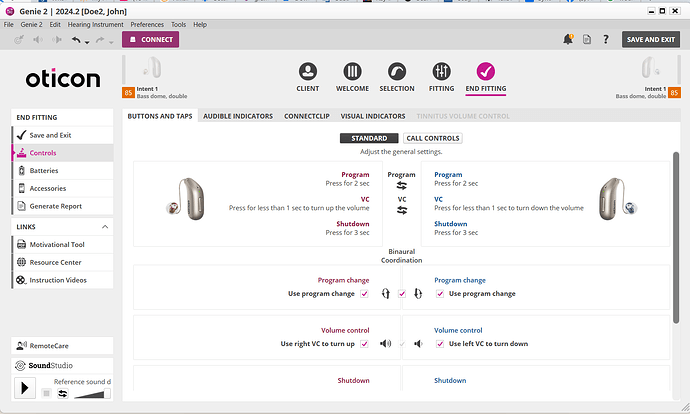Viewport: 690px width, 414px height.
Task: Click Save and Exit button in toolbar
Action: [x=650, y=40]
